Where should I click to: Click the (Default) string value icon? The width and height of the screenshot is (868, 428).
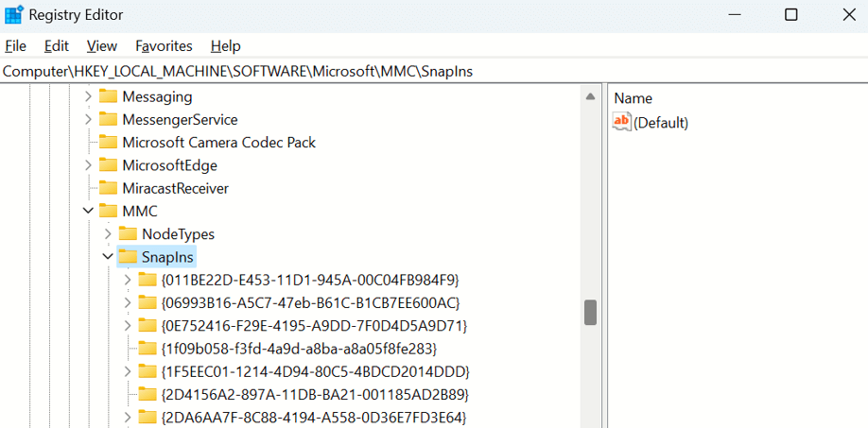[622, 122]
